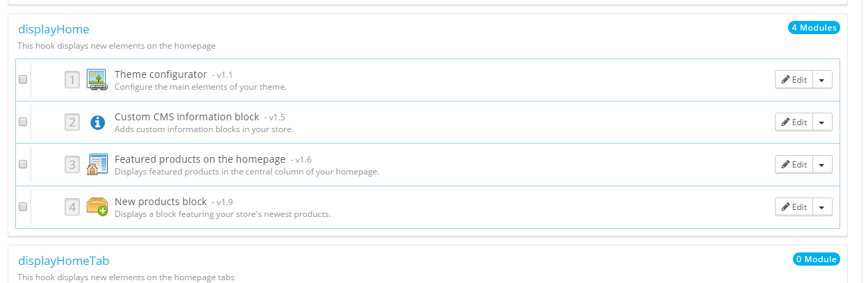Tick the Featured products checkbox
The height and width of the screenshot is (283, 868).
[23, 164]
